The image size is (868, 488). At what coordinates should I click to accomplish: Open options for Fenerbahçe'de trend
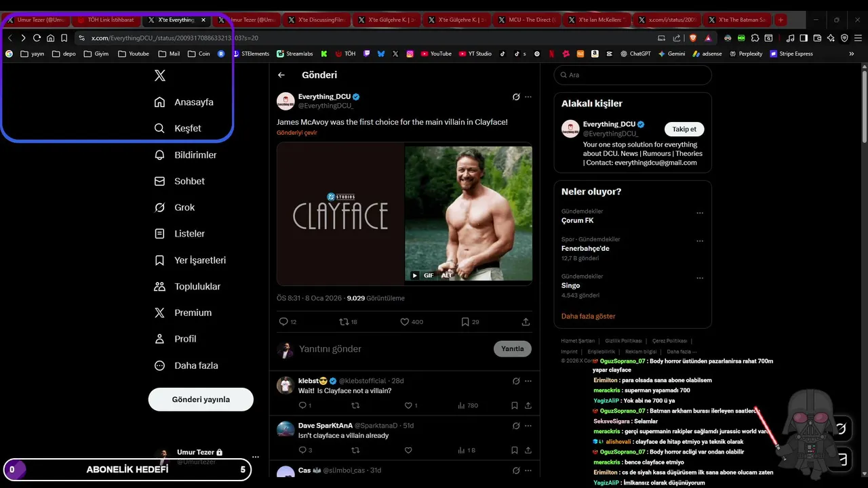click(700, 241)
